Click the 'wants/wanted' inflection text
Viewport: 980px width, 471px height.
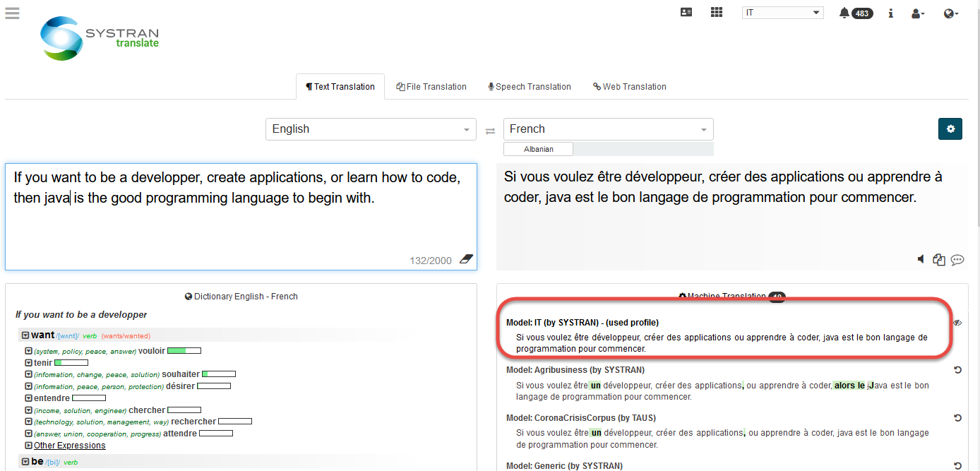click(126, 336)
